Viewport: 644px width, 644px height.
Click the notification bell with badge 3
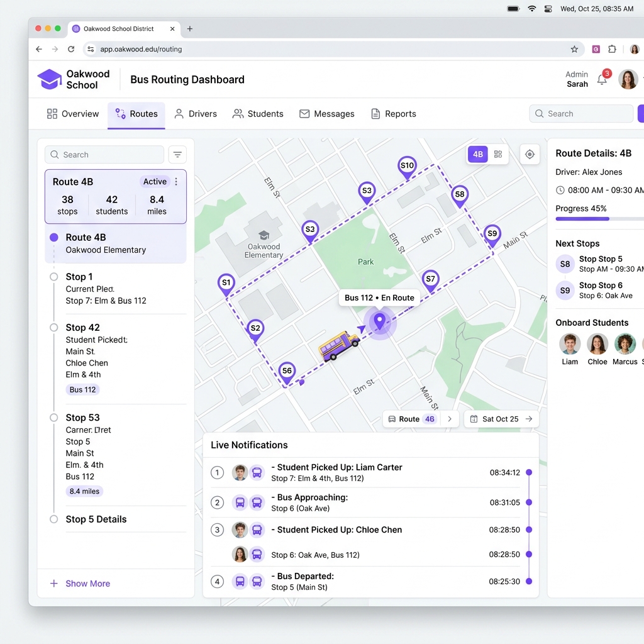click(x=602, y=79)
